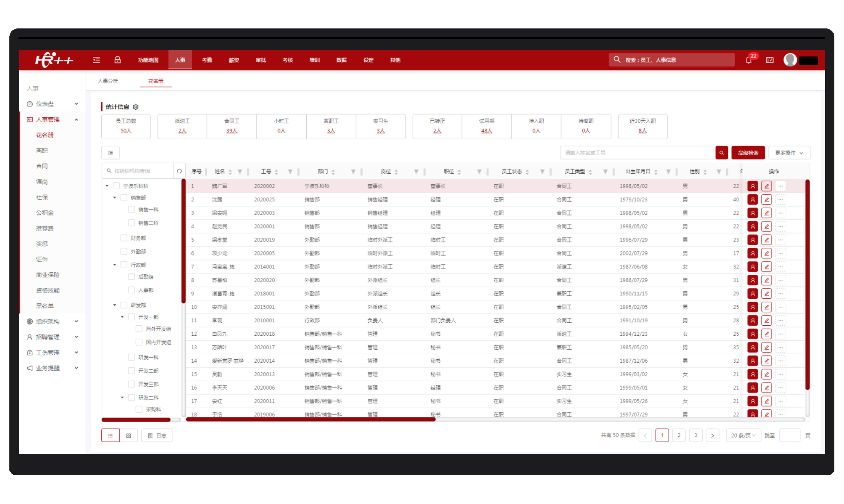Click the user avatar in the header
This screenshot has width=844, height=504.
pyautogui.click(x=790, y=60)
